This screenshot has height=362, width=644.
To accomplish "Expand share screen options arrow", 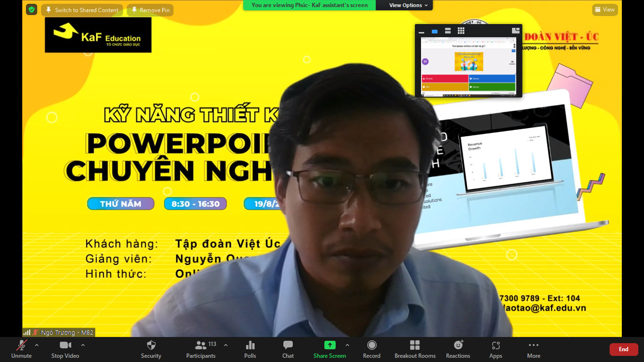I will (347, 345).
